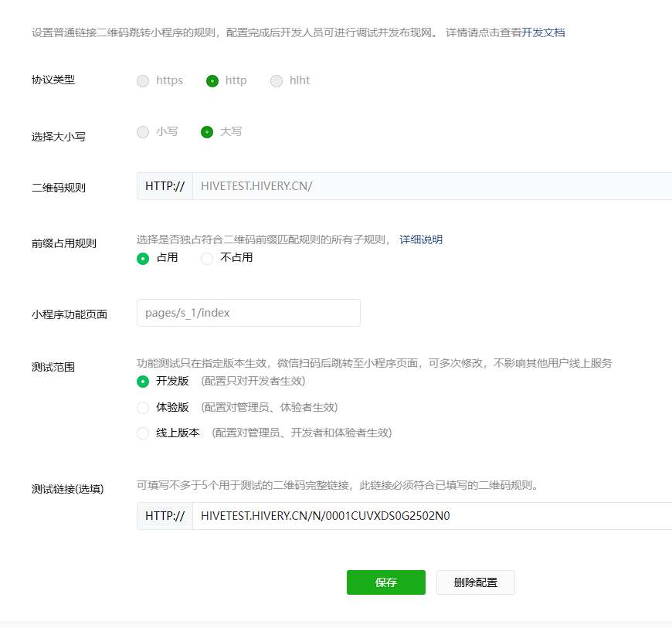Click (配置对管理员、体验者生效) description text

[270, 407]
